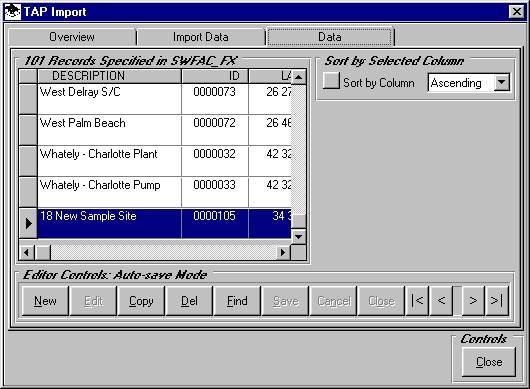The height and width of the screenshot is (389, 530).
Task: Select the Whately - Charlotte Plant cell
Action: [110, 161]
